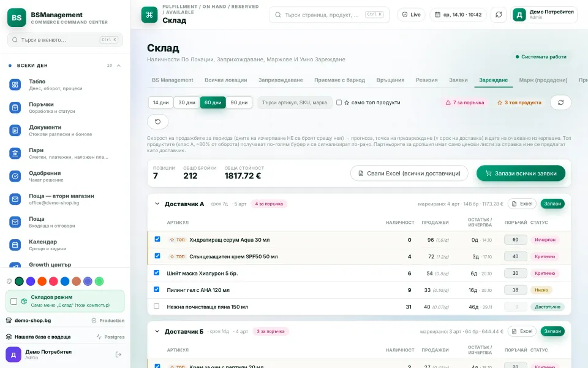This screenshot has height=368, width=588.
Task: Pick the orange theme color swatch
Action: tap(42, 282)
